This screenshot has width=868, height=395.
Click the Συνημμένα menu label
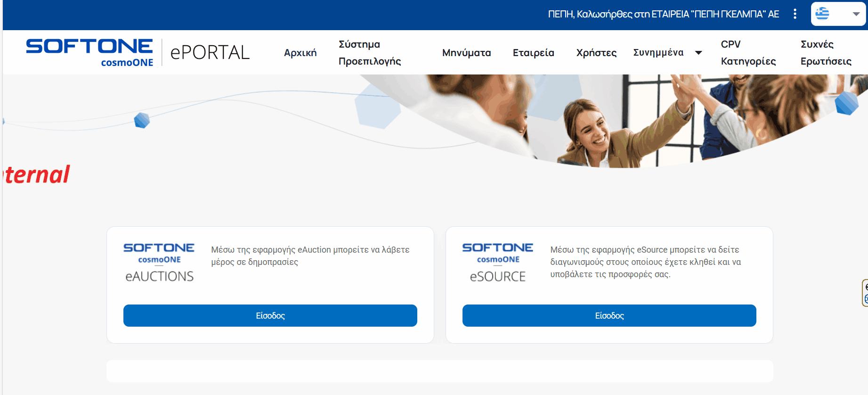(x=658, y=53)
